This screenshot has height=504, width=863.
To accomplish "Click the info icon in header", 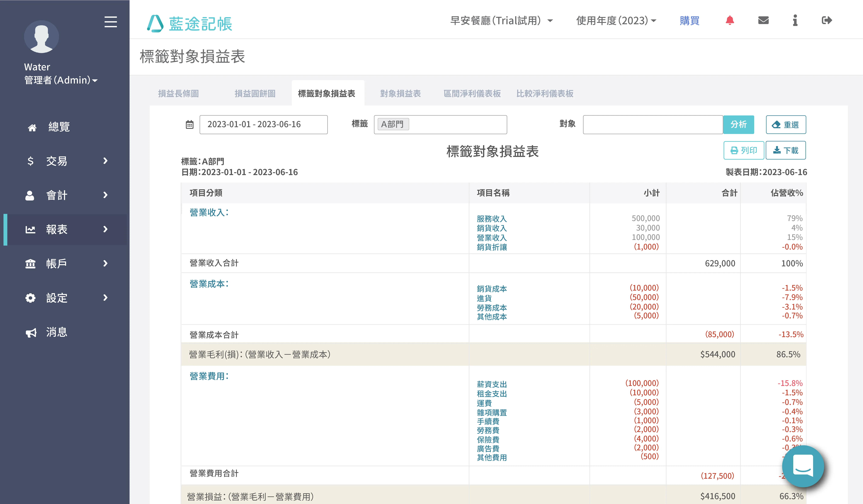I will pyautogui.click(x=795, y=21).
